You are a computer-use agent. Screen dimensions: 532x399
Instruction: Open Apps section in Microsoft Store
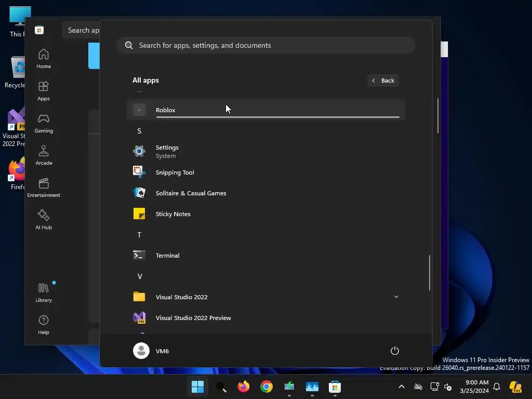pos(44,91)
